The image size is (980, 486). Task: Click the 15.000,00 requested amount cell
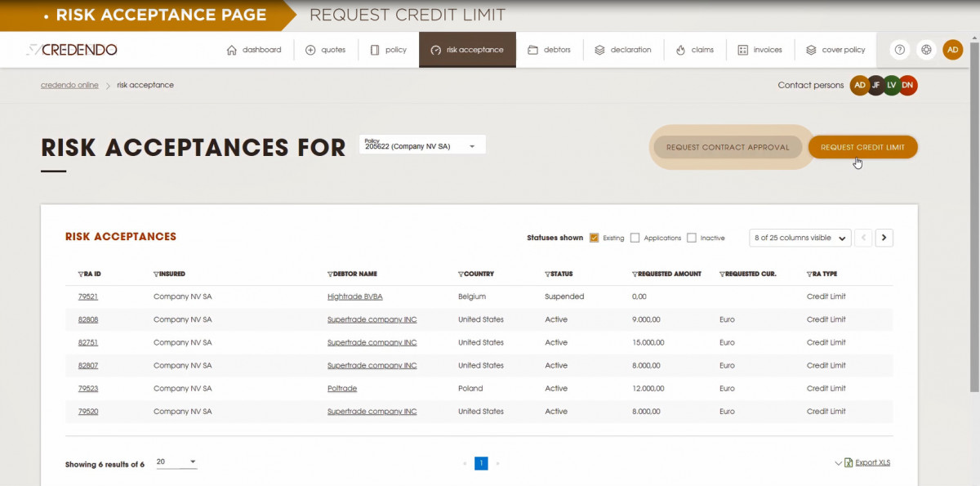[648, 343]
